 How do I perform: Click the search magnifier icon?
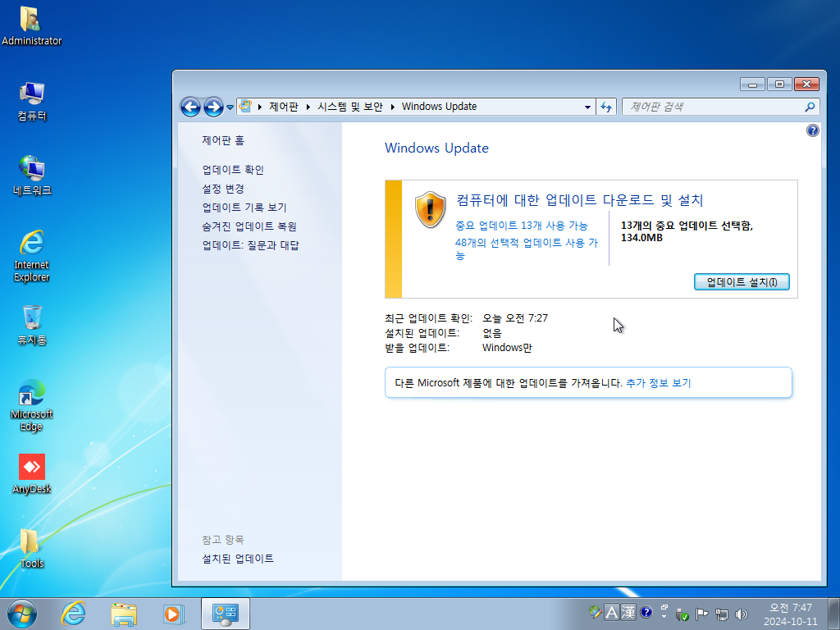pyautogui.click(x=810, y=107)
